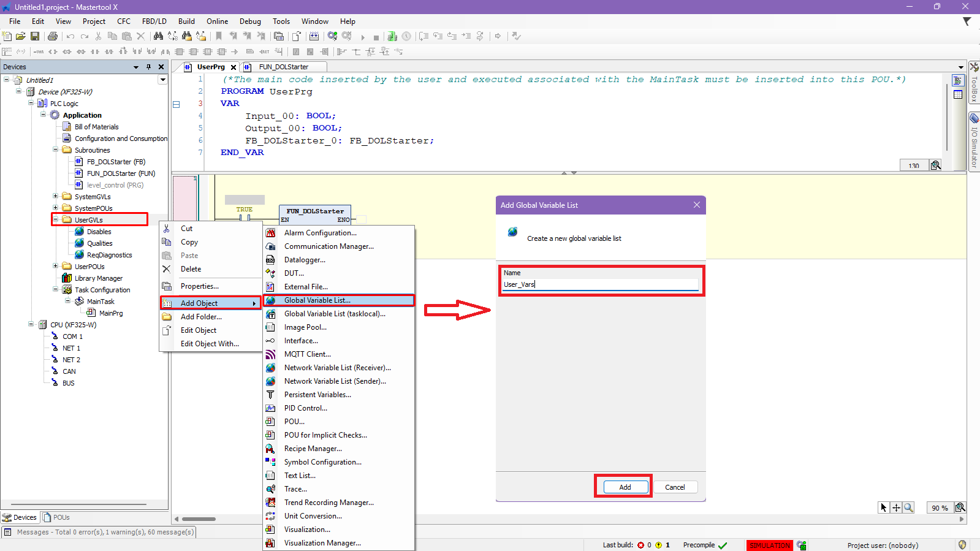Select Library Manager in device tree
Image resolution: width=980 pixels, height=551 pixels.
click(x=98, y=278)
